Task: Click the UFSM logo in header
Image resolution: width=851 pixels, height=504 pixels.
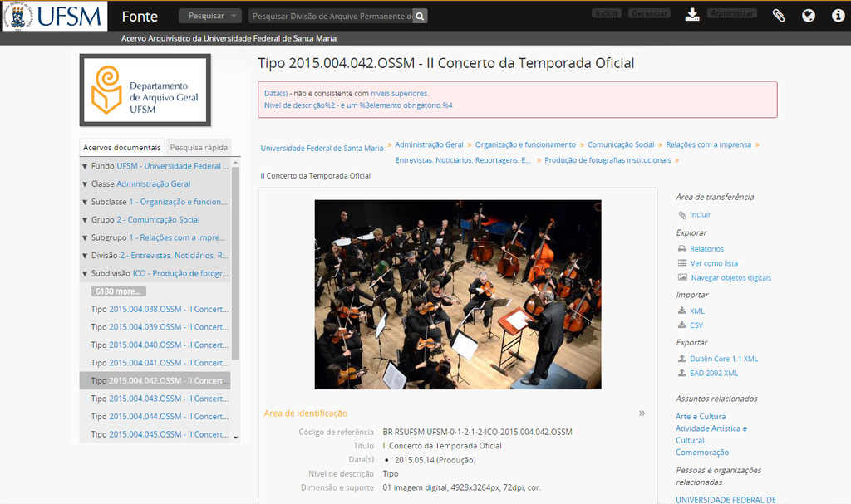Action: [54, 15]
